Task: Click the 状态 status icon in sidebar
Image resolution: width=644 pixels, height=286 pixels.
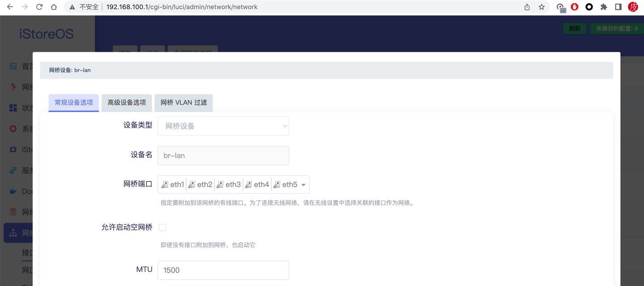Action: tap(13, 107)
